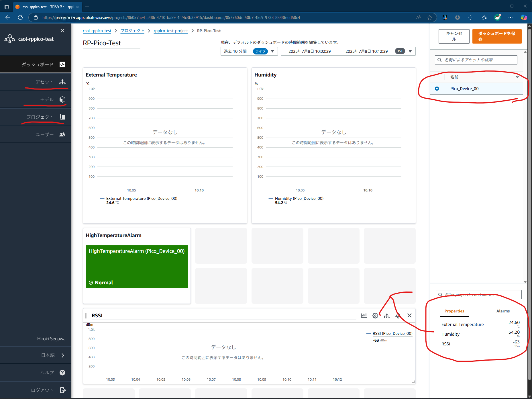Click the model cube icon in sidebar
The height and width of the screenshot is (399, 532).
tap(62, 99)
